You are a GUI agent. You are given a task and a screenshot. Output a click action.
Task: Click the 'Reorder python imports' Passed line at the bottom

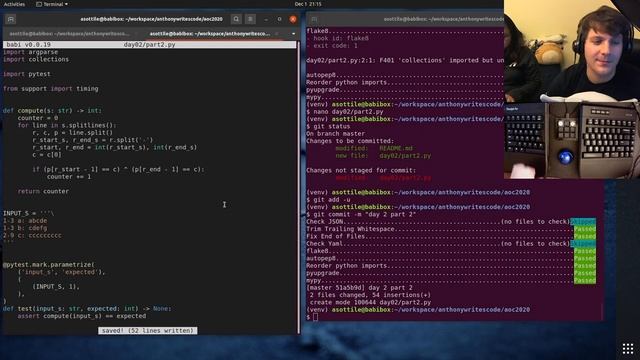(x=451, y=266)
